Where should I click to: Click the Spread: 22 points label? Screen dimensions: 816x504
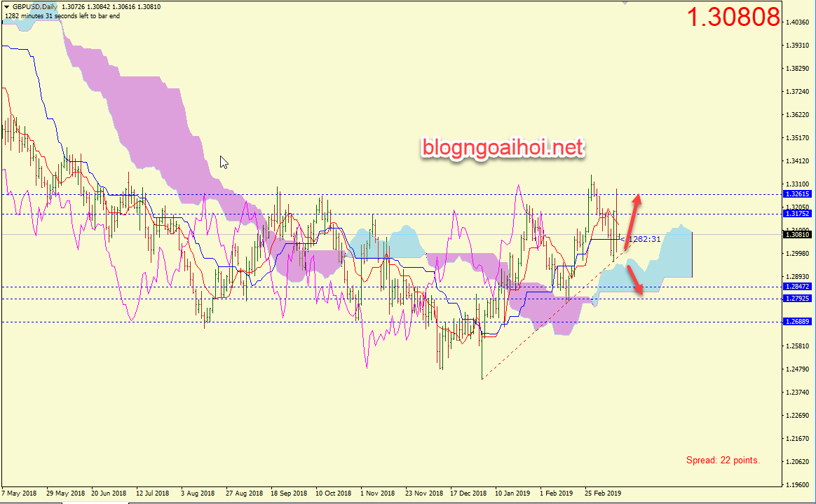[723, 461]
